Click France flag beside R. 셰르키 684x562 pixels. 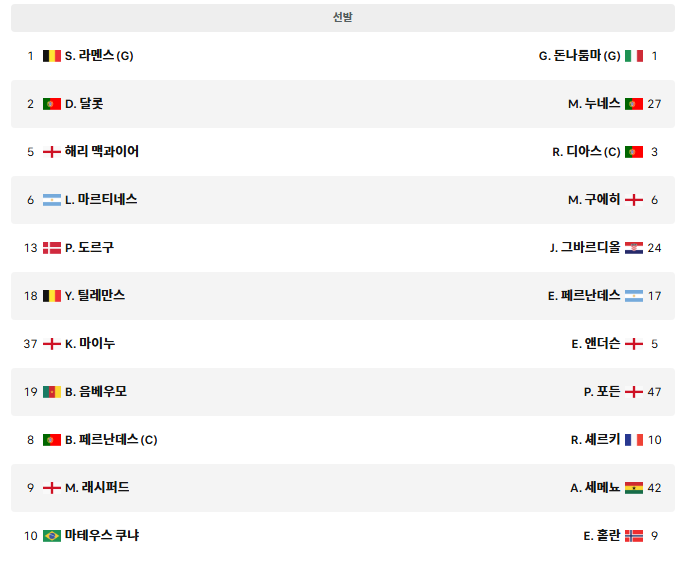633,440
